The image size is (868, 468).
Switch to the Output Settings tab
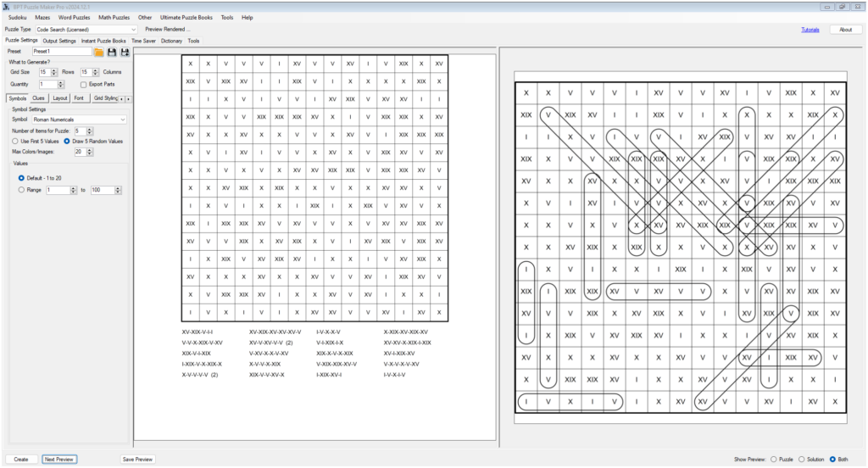(59, 41)
